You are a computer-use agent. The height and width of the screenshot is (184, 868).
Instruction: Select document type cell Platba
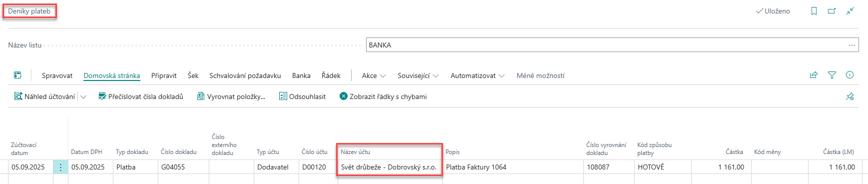coord(136,167)
